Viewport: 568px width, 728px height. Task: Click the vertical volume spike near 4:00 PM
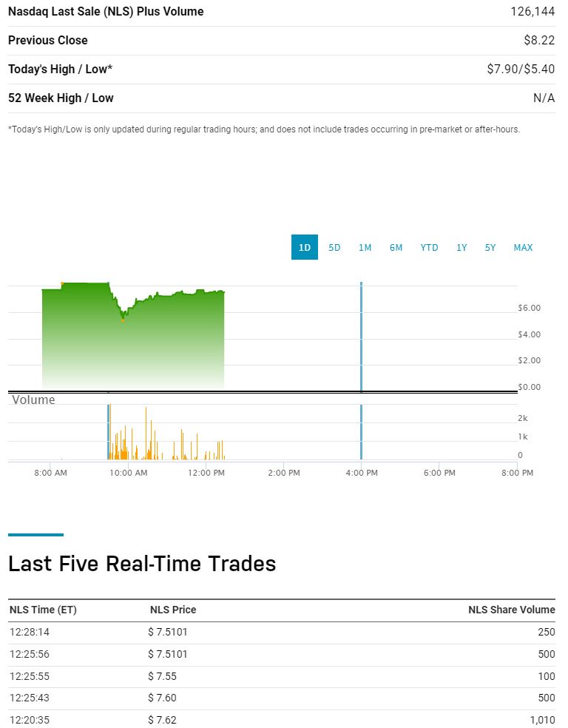point(362,429)
